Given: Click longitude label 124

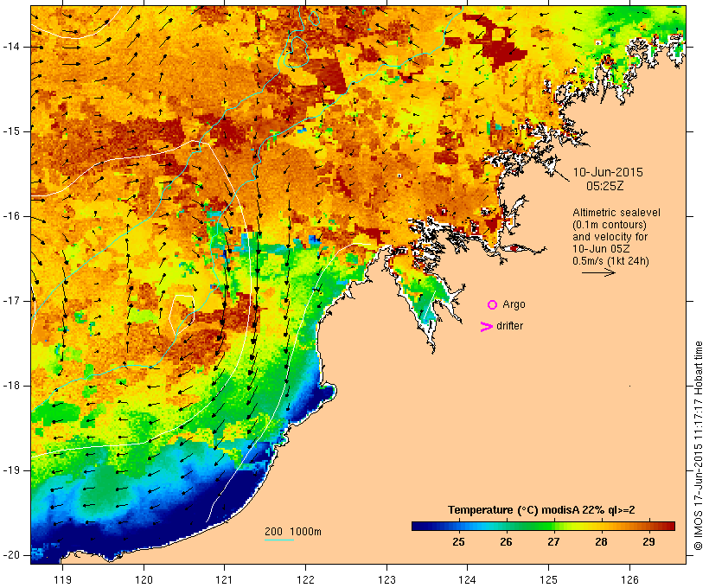Looking at the screenshot, I should click(467, 579).
